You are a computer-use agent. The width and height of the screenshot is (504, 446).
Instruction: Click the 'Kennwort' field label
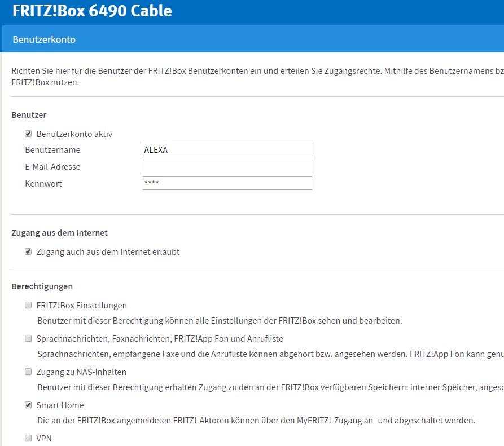coord(43,184)
